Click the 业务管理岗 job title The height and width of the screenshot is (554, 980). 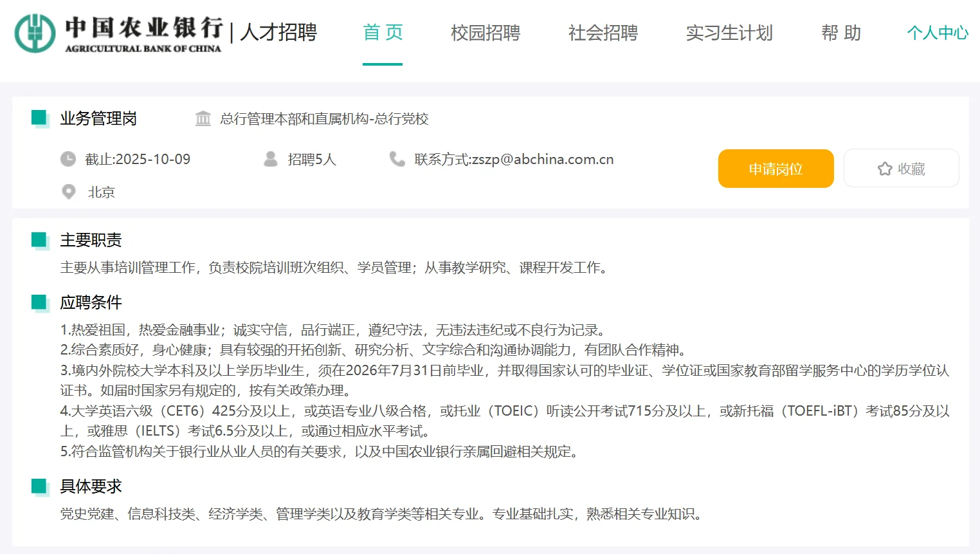click(98, 118)
